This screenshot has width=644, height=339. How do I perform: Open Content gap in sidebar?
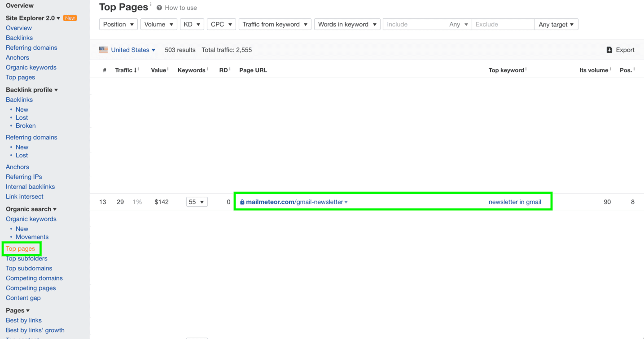tap(23, 298)
